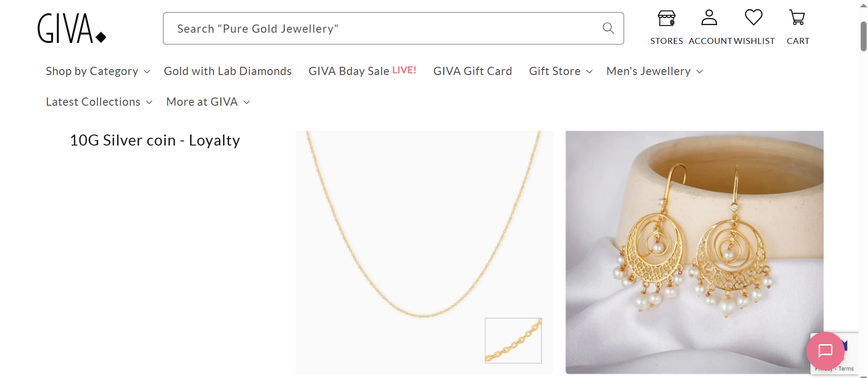Open the Stores locator icon
868x378 pixels.
(x=666, y=19)
